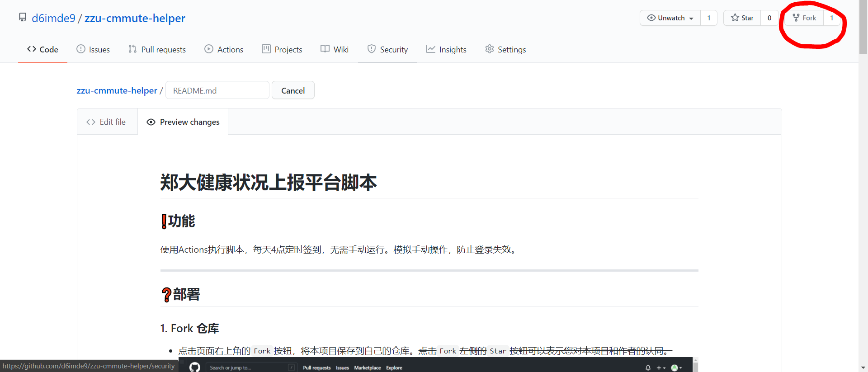
Task: Open the d6imde9 user profile link
Action: click(53, 18)
